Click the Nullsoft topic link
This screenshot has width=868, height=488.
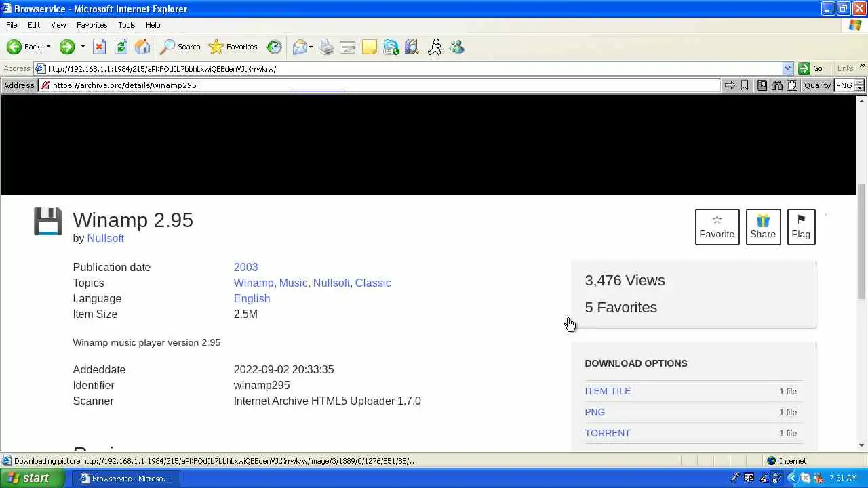[x=331, y=283]
